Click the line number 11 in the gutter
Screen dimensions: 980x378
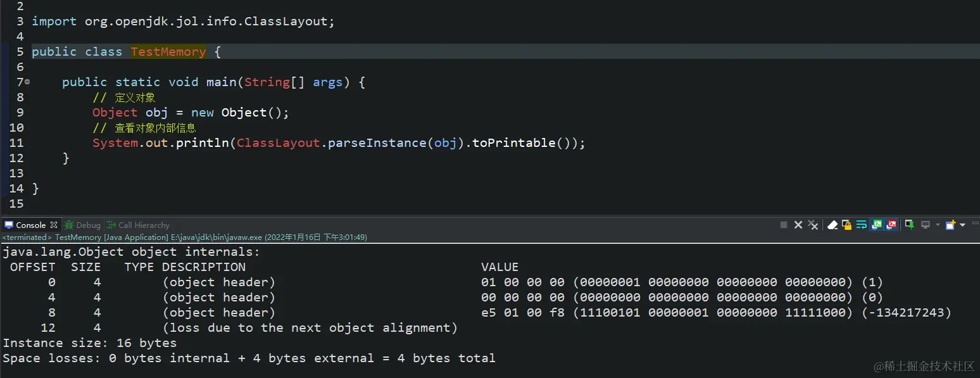[x=16, y=143]
